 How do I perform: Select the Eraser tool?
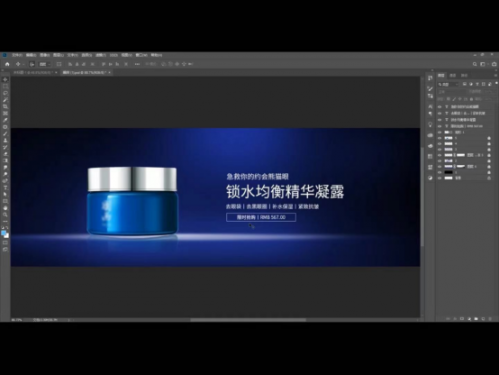[5, 154]
